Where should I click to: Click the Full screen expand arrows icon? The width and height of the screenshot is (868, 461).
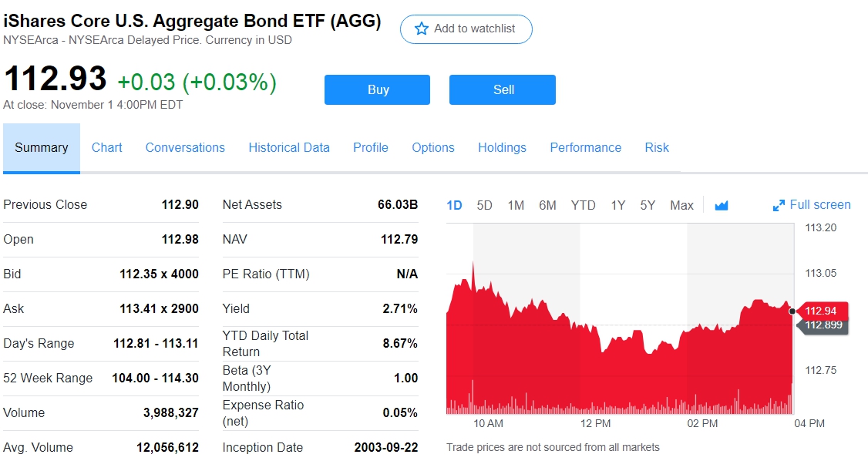(779, 205)
